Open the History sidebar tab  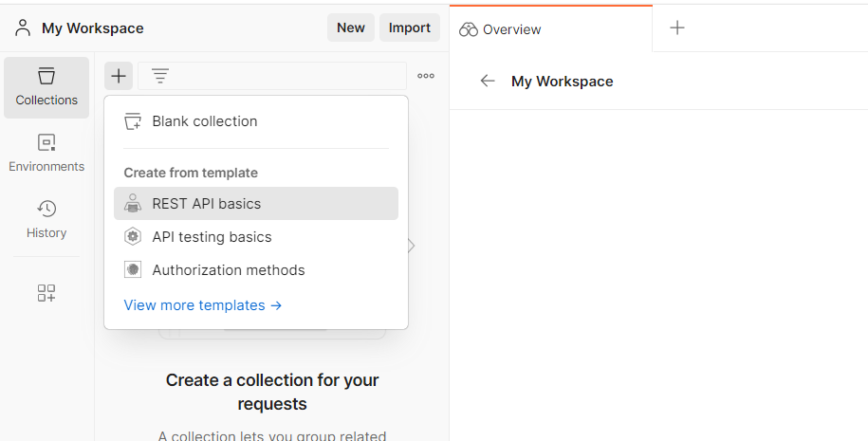coord(46,219)
